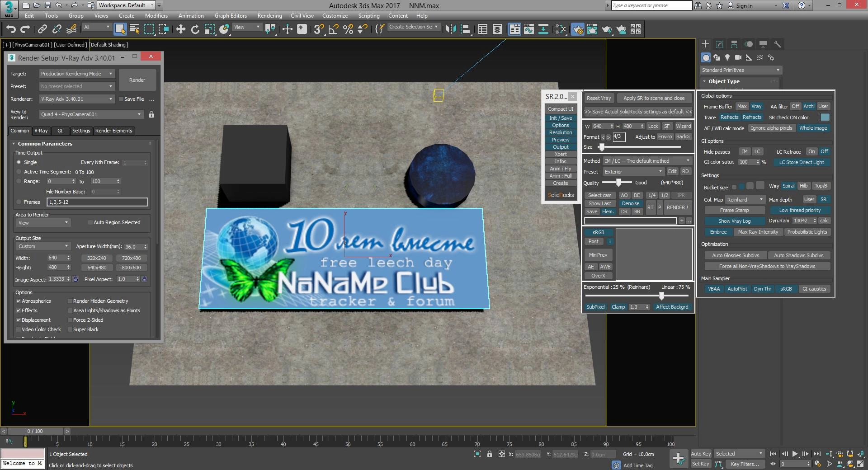Open Standard Primitives dropdown

tap(741, 70)
